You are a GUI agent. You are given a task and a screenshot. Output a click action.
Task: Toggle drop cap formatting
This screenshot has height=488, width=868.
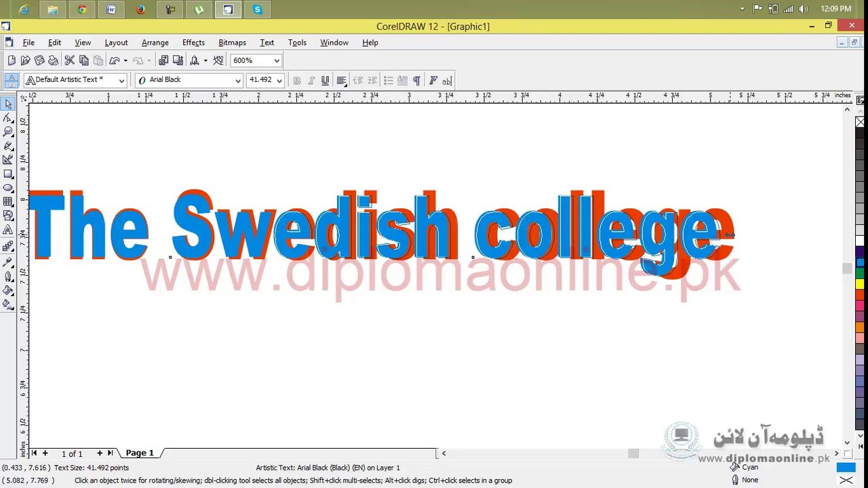pos(402,81)
